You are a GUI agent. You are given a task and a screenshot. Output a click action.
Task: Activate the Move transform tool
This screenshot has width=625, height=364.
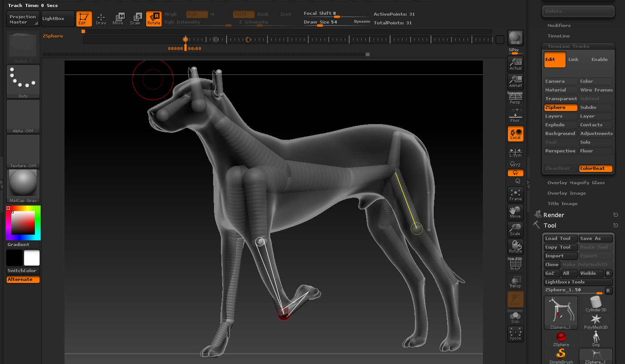(118, 19)
